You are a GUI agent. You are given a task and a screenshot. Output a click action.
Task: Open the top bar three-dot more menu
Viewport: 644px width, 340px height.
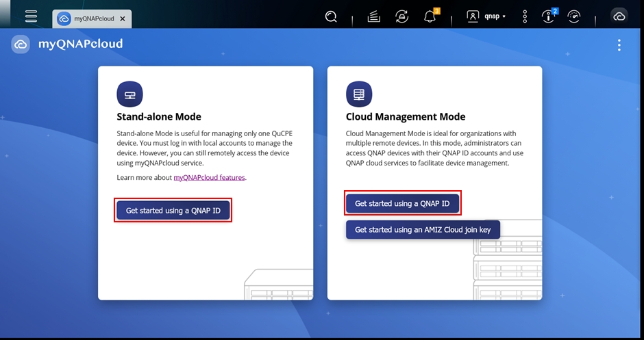525,16
